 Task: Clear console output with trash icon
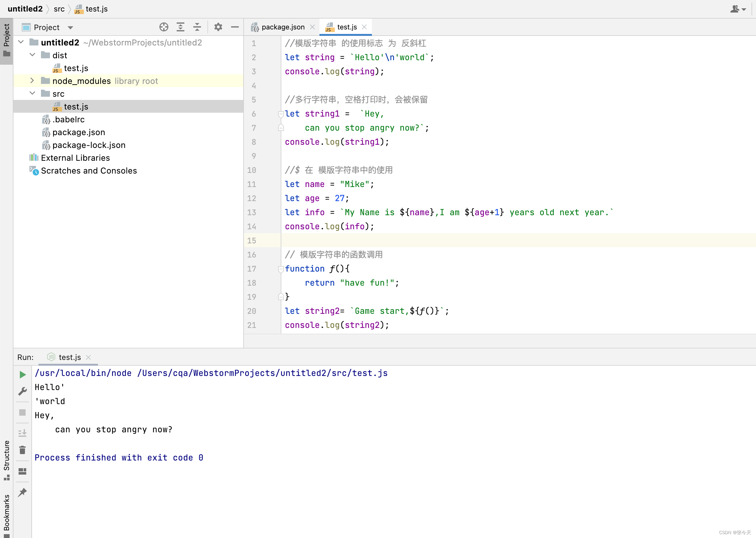pyautogui.click(x=22, y=450)
